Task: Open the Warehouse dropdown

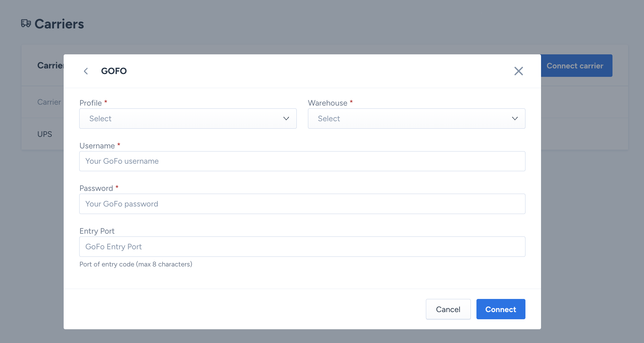Action: click(x=417, y=118)
